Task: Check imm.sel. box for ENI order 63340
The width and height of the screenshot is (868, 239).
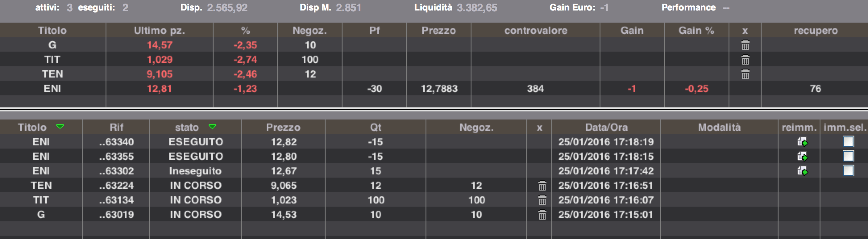Action: click(x=848, y=142)
